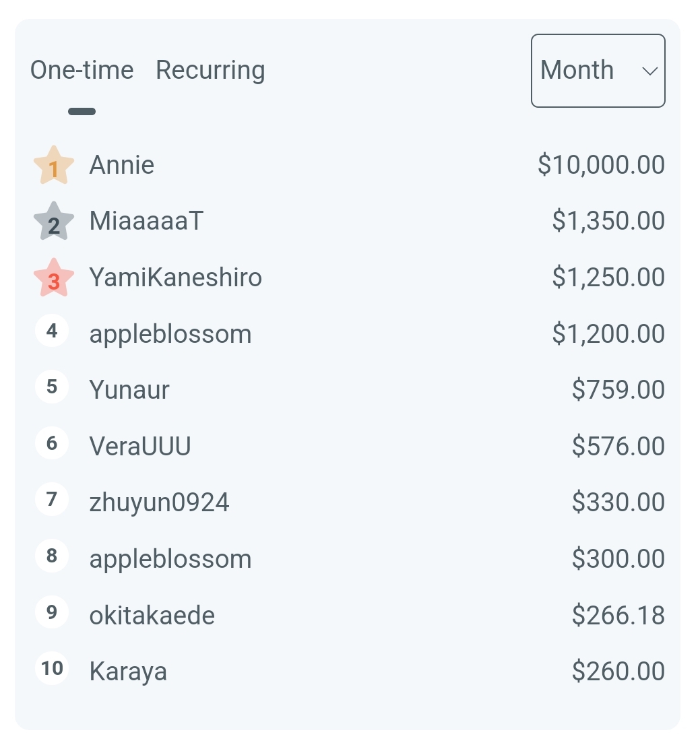Click the rank 9 circle badge
The height and width of the screenshot is (749, 700).
click(x=52, y=612)
